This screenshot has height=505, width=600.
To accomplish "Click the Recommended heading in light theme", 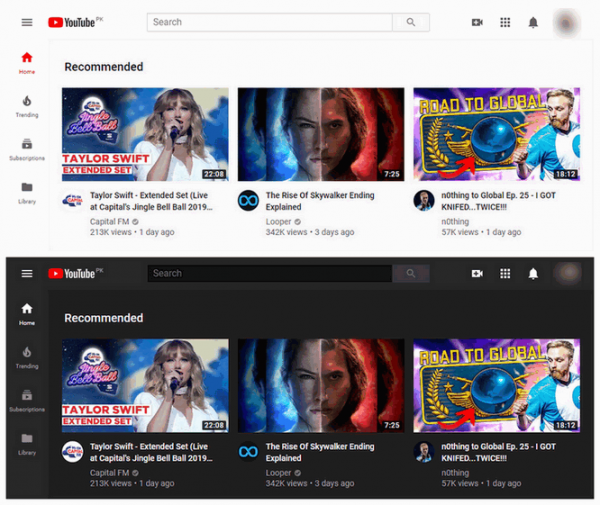I will tap(104, 67).
